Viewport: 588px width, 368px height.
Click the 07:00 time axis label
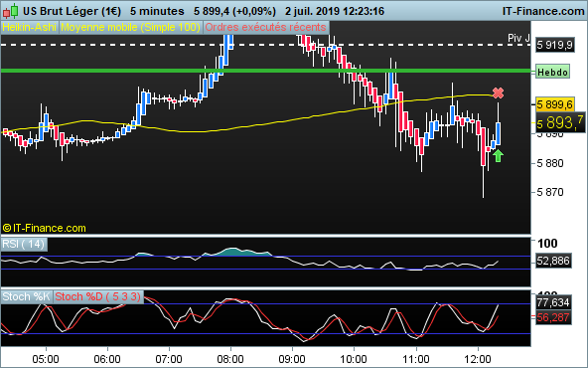click(x=169, y=359)
